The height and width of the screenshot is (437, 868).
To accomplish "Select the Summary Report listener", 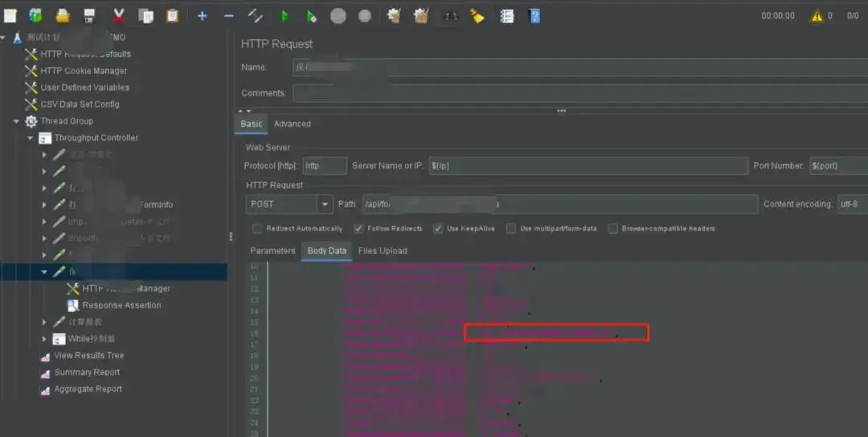I will click(x=87, y=372).
